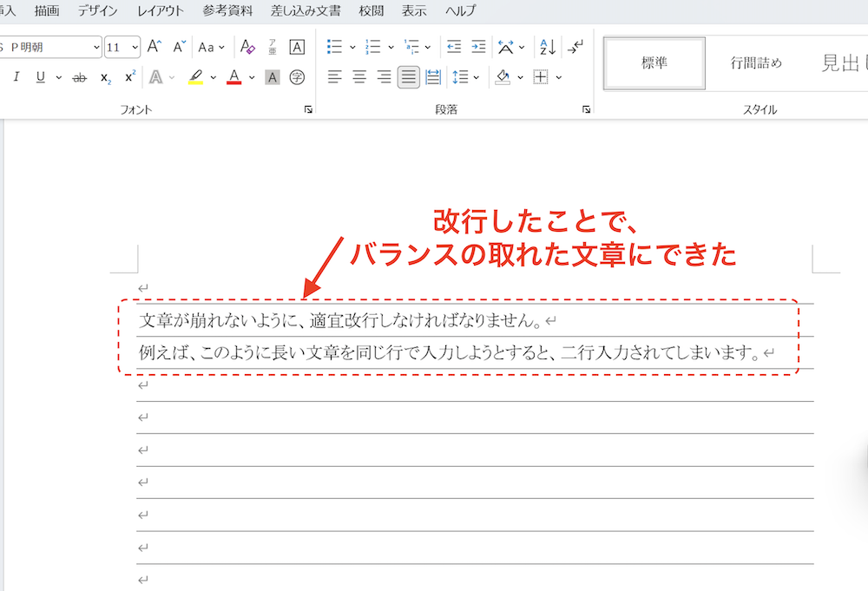Center the text

point(359,77)
